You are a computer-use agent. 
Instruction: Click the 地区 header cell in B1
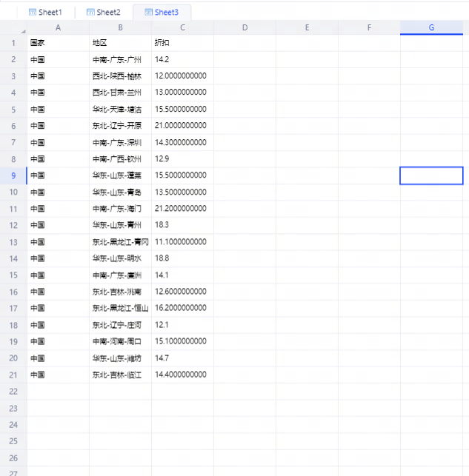pyautogui.click(x=120, y=43)
